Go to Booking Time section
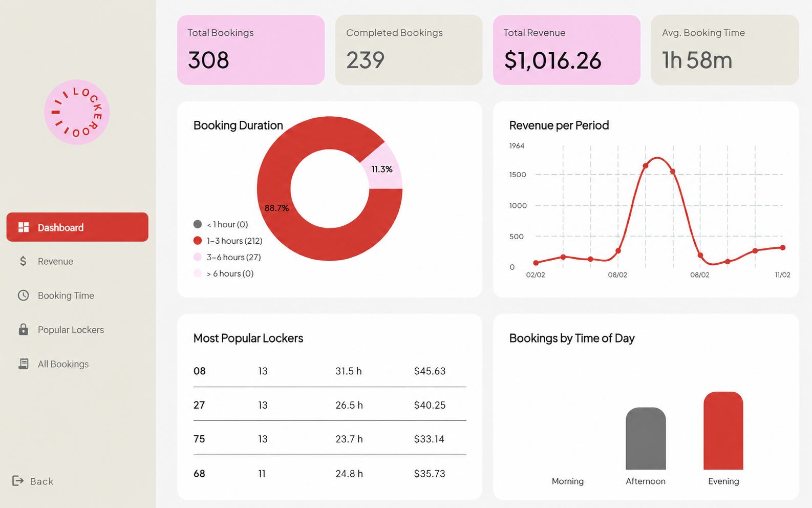 (66, 295)
